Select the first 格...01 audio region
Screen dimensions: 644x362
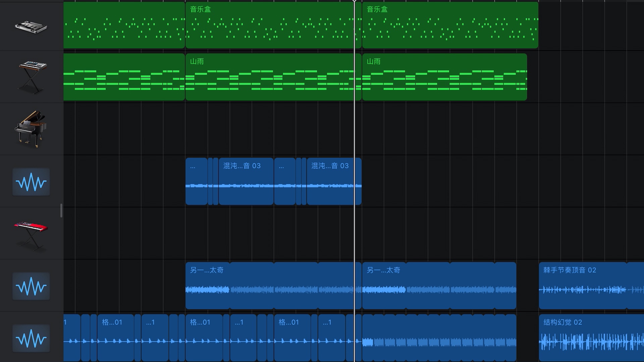point(116,338)
